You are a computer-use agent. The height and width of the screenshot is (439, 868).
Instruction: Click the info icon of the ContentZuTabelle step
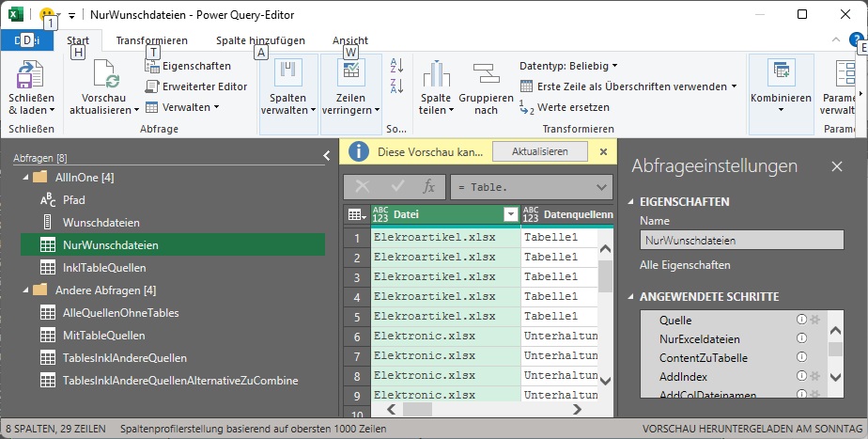801,357
